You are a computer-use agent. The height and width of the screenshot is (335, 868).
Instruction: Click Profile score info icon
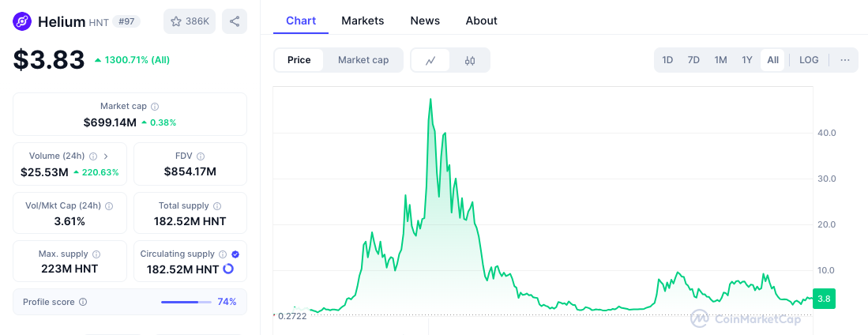(83, 302)
